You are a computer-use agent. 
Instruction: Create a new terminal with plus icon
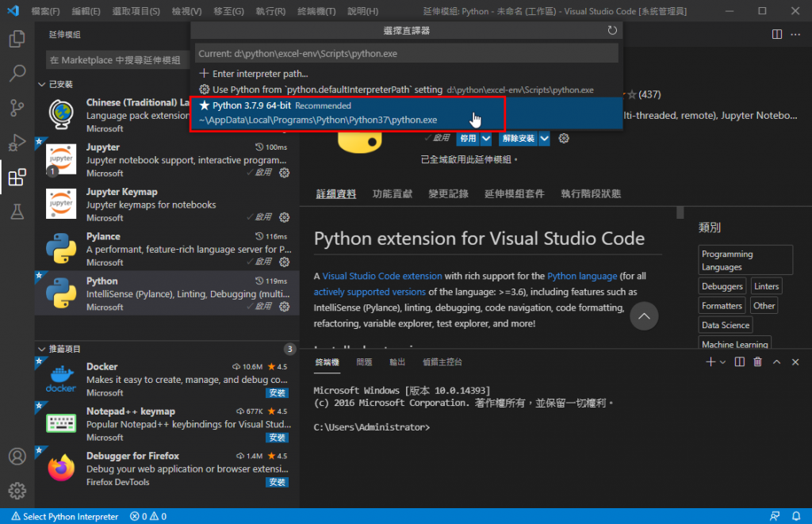[710, 362]
